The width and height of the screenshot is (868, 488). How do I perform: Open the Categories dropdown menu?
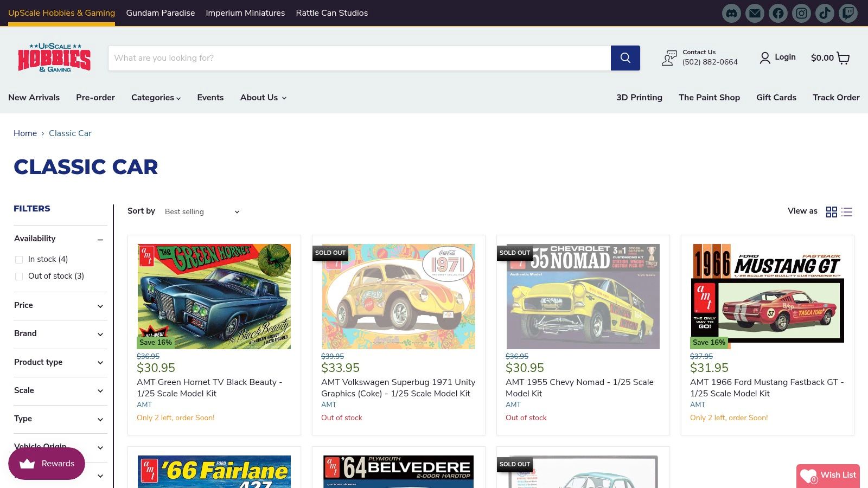(156, 98)
